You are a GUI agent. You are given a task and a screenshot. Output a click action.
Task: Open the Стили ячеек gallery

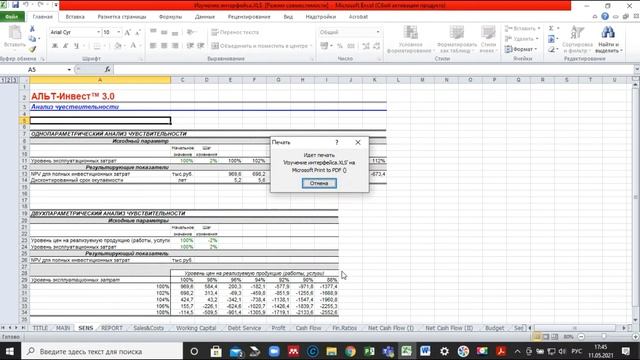point(488,39)
